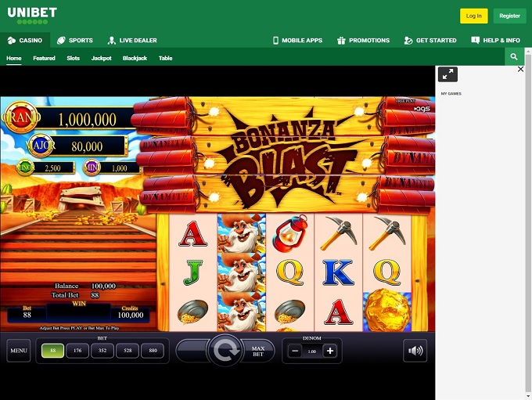Open the game MENU button
The image size is (532, 400).
coord(19,351)
